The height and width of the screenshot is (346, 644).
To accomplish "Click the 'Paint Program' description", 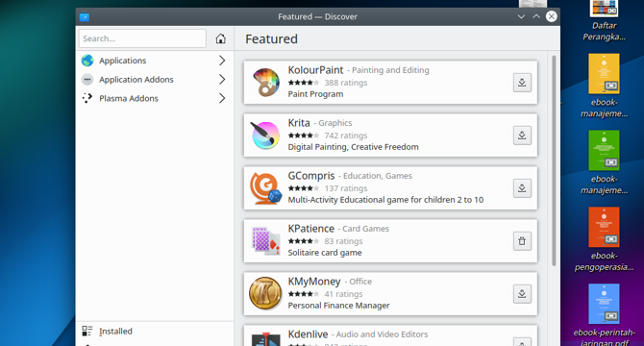I will [315, 94].
